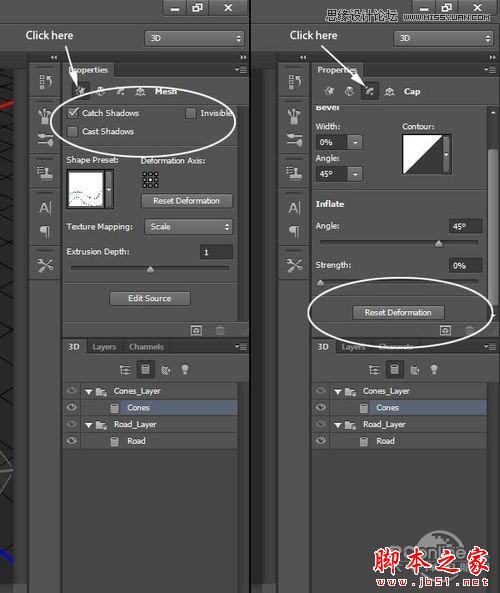The width and height of the screenshot is (500, 593).
Task: Select the 3D tab in right panel
Action: point(323,347)
